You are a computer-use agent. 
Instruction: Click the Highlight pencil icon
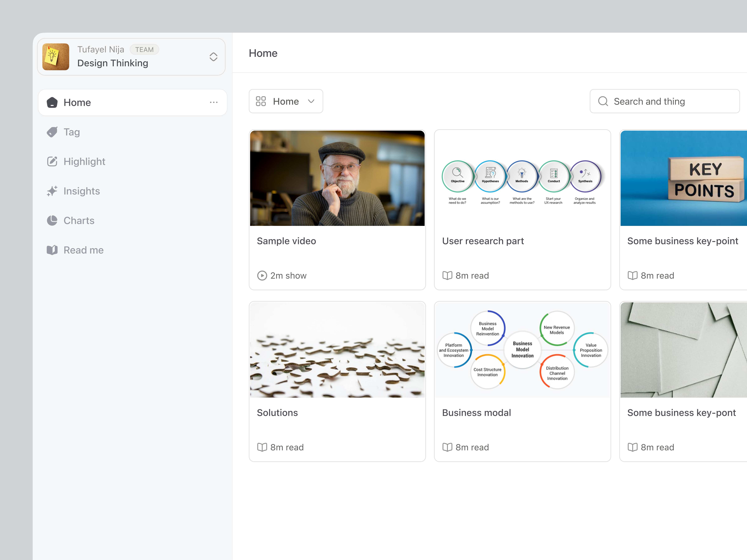tap(52, 161)
